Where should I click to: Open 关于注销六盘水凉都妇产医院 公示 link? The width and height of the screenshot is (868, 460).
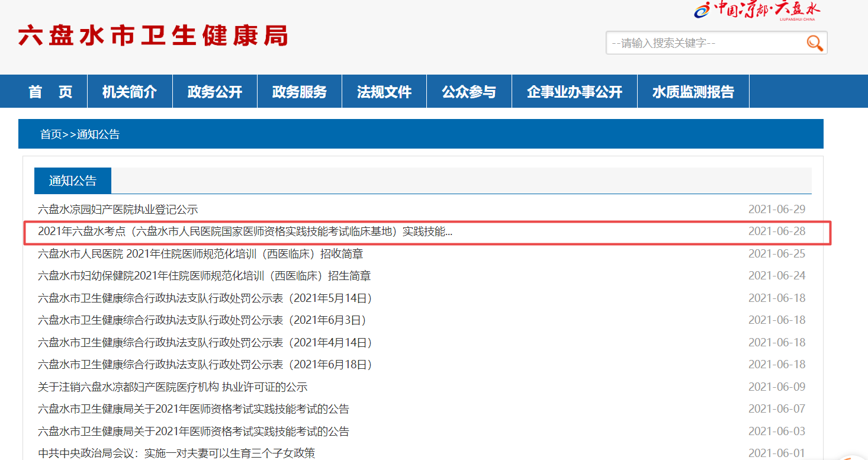[173, 387]
